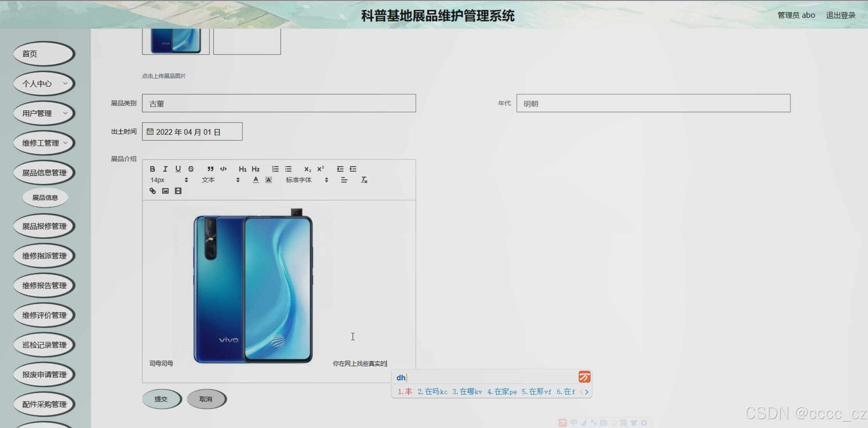Apply the ordered list format
This screenshot has width=868, height=428.
click(x=275, y=169)
